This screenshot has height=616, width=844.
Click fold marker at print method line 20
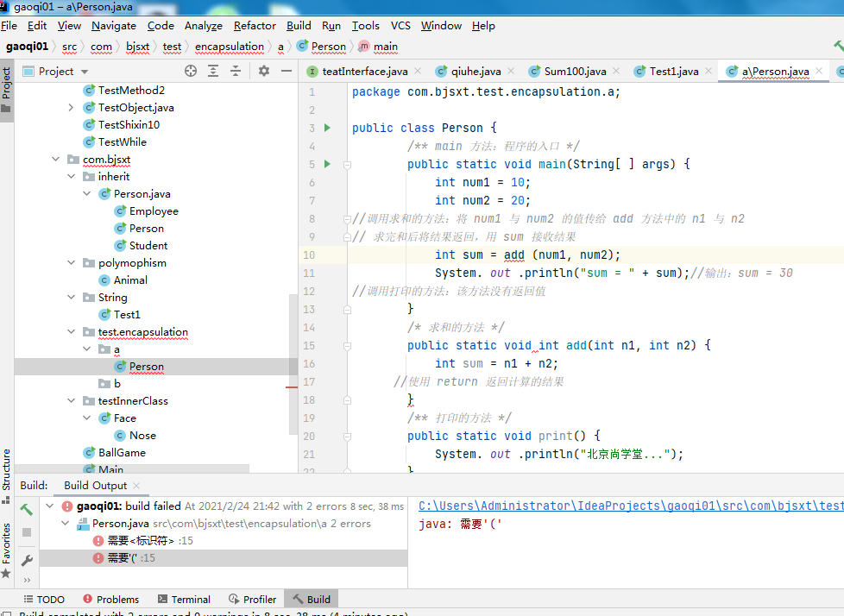point(347,437)
